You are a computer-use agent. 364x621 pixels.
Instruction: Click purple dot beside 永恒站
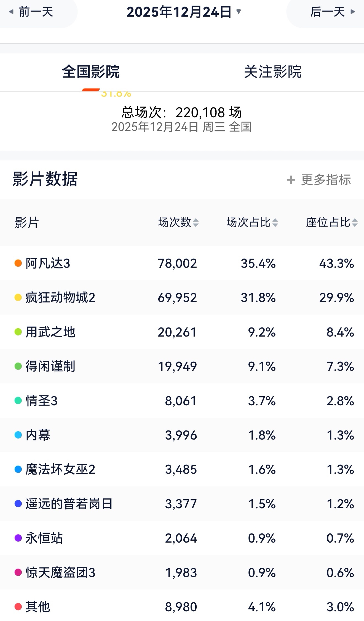pyautogui.click(x=18, y=538)
